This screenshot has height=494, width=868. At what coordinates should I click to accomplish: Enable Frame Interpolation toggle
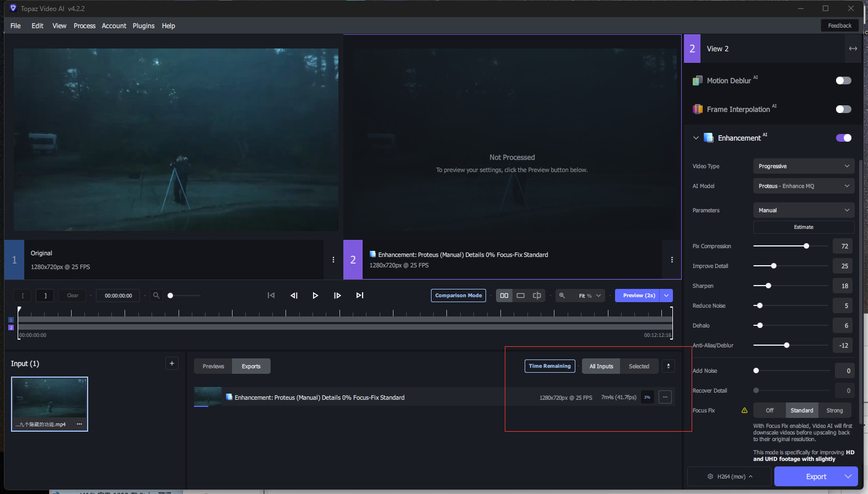843,109
